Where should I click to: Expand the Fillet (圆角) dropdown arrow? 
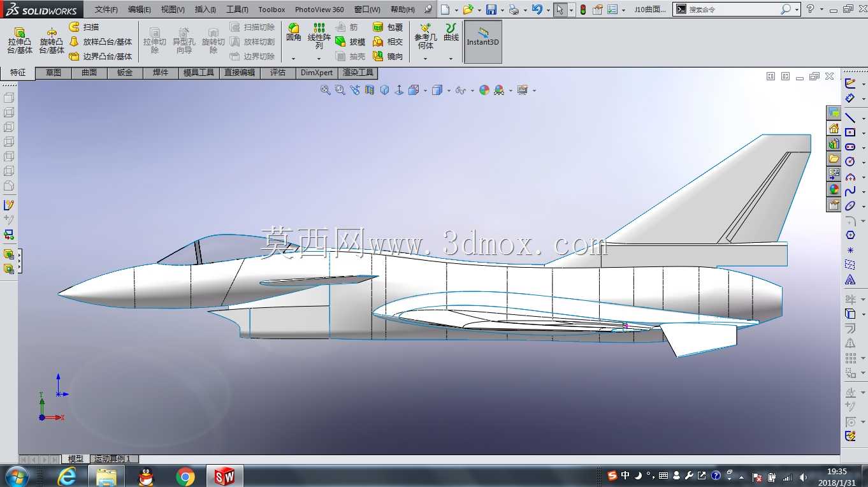294,59
